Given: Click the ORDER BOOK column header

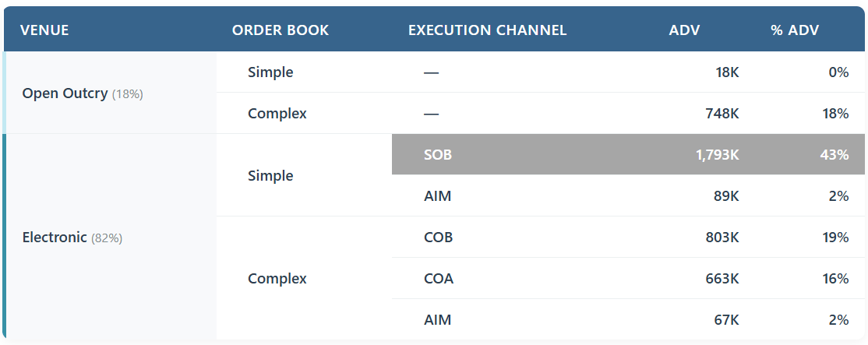Looking at the screenshot, I should click(x=280, y=30).
